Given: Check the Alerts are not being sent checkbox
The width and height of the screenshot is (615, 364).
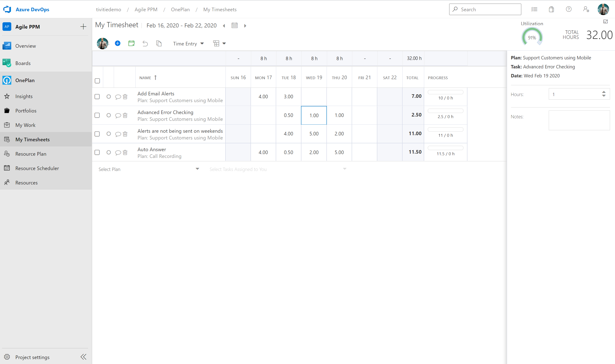Looking at the screenshot, I should (97, 134).
